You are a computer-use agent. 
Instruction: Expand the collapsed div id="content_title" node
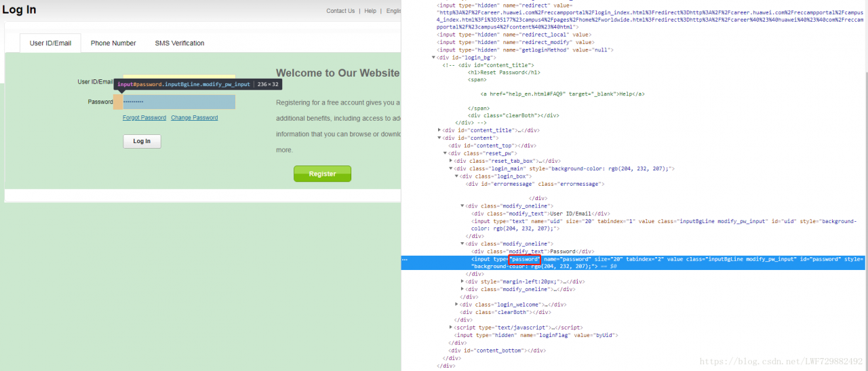[x=439, y=130]
